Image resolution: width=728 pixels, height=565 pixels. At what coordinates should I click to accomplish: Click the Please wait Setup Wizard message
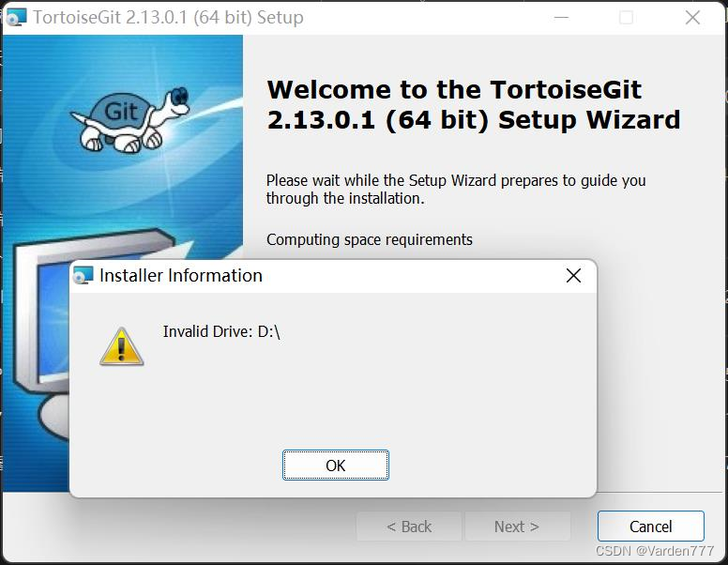[456, 189]
